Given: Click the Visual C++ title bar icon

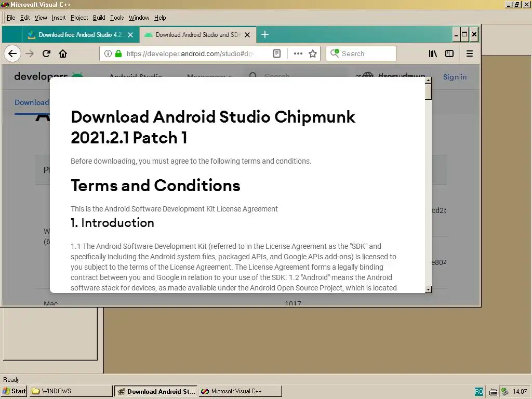Looking at the screenshot, I should [x=5, y=4].
